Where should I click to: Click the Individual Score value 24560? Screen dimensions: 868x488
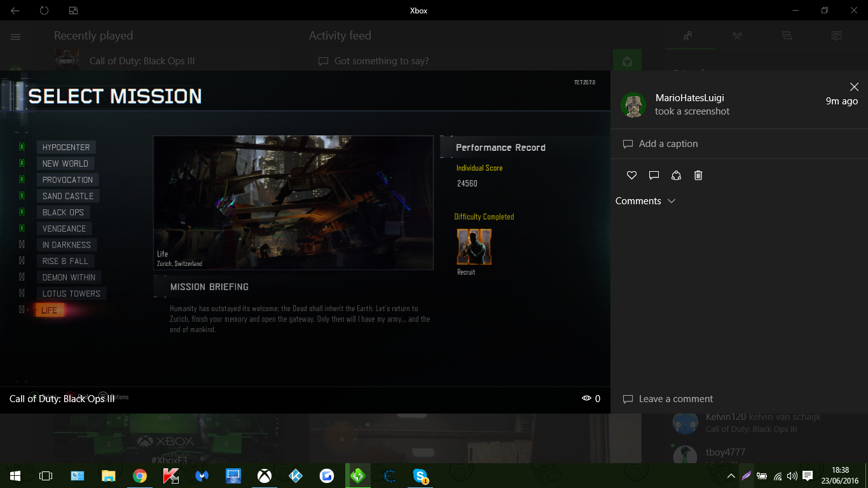pyautogui.click(x=467, y=183)
